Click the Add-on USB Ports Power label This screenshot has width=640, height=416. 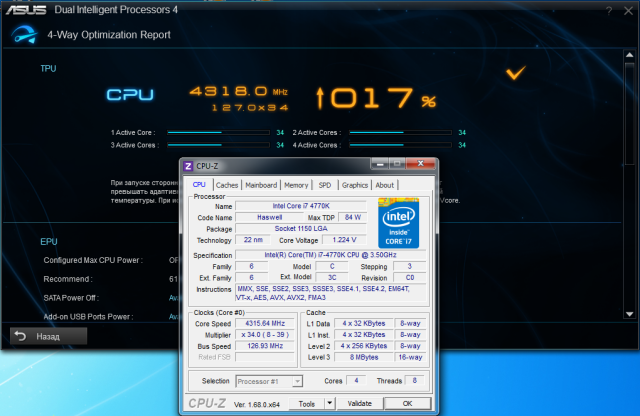pos(88,316)
